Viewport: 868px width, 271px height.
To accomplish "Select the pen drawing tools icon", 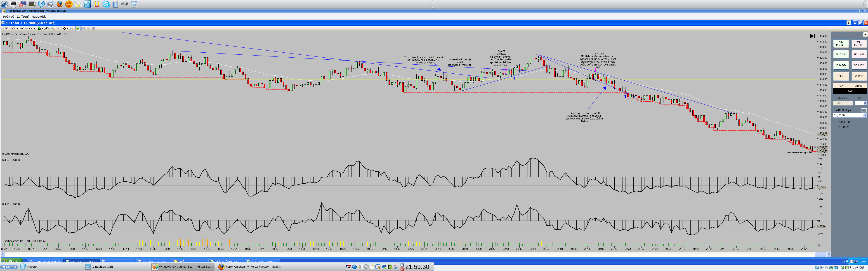I will tap(47, 29).
